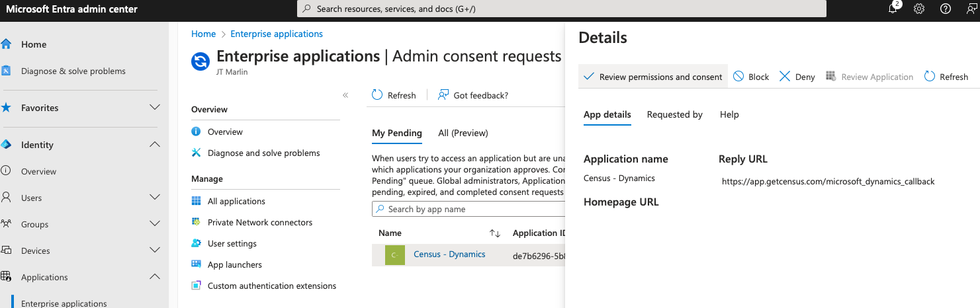
Task: Click Review permissions and consent button
Action: coord(653,77)
